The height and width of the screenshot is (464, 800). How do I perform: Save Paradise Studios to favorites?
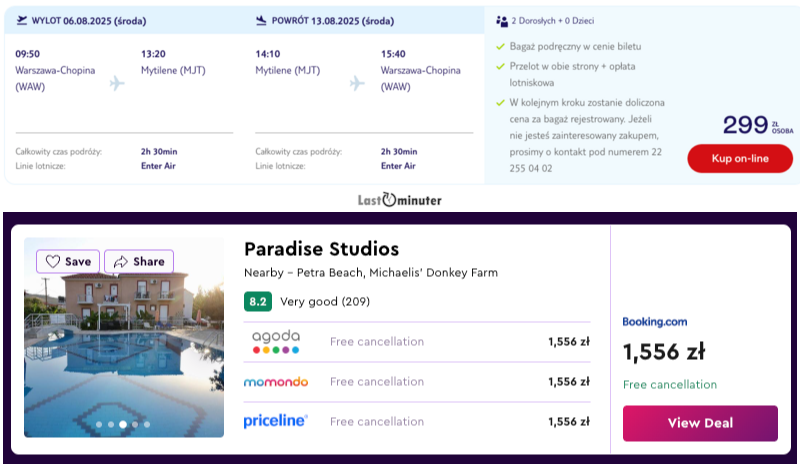(68, 261)
